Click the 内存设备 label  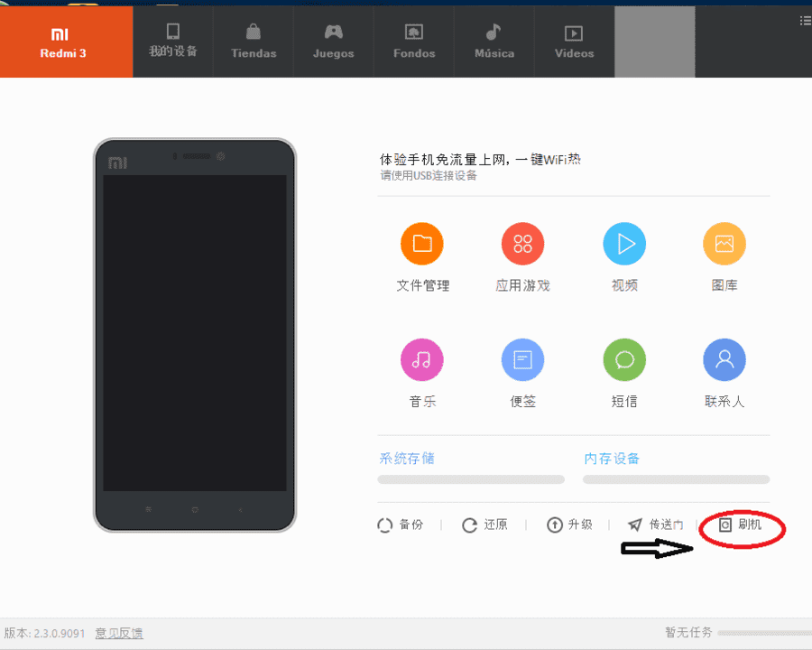[x=612, y=459]
